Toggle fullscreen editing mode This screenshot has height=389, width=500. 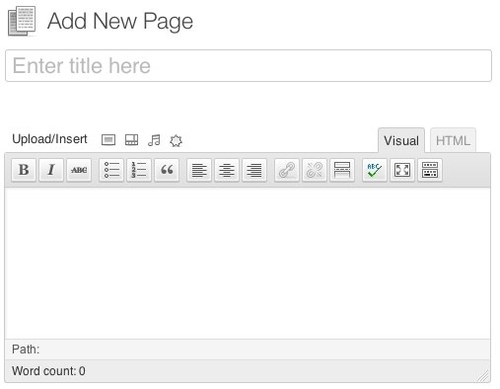[x=402, y=170]
